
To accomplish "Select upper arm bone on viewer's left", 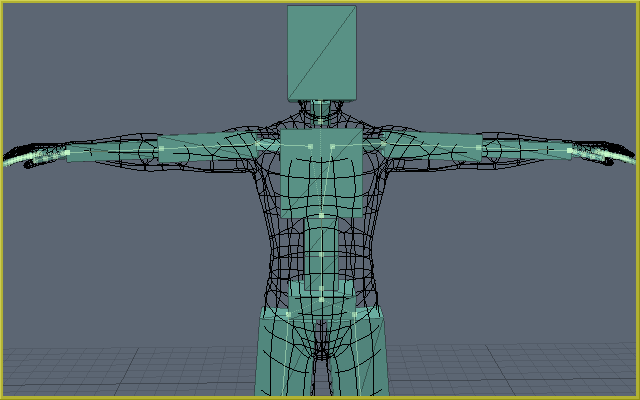I will click(207, 149).
